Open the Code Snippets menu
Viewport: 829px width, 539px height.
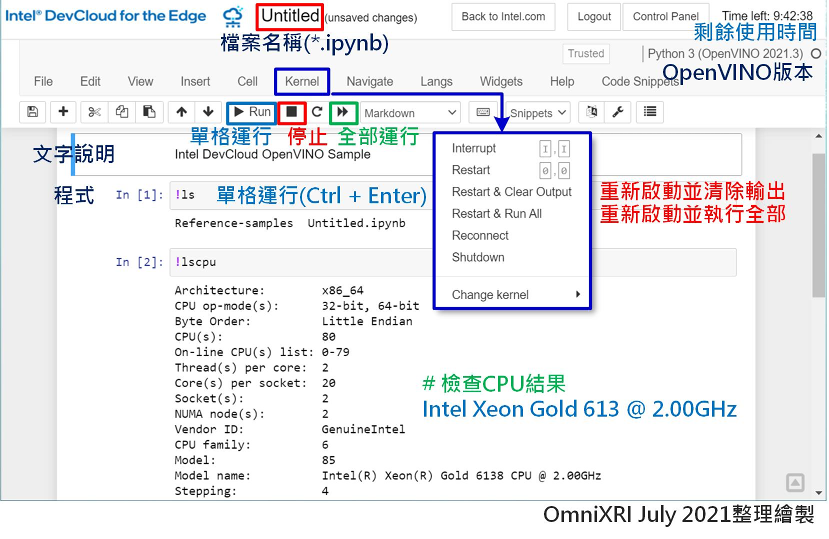click(x=641, y=81)
